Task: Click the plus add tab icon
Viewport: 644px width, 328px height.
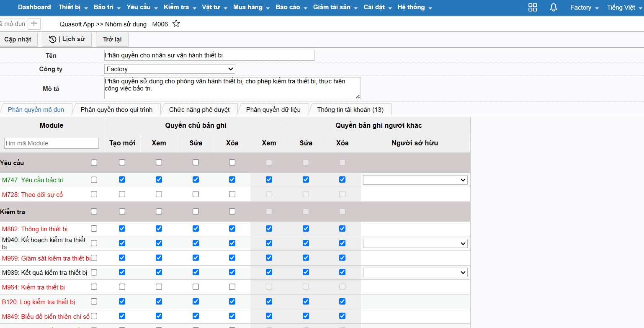Action: [34, 24]
